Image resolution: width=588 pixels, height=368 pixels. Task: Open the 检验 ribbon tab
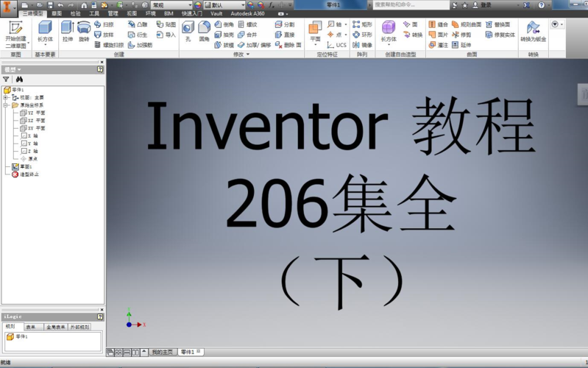[x=75, y=13]
